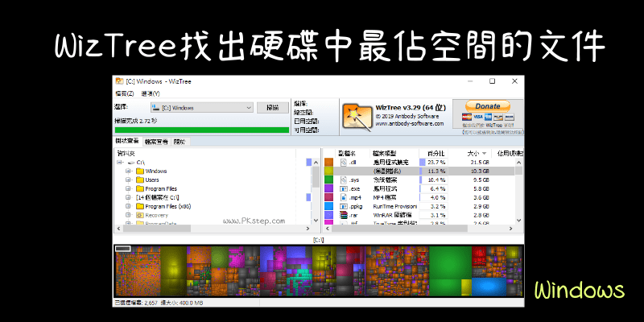The height and width of the screenshot is (322, 644).
Task: Switch to the tree view tab
Action: click(127, 142)
